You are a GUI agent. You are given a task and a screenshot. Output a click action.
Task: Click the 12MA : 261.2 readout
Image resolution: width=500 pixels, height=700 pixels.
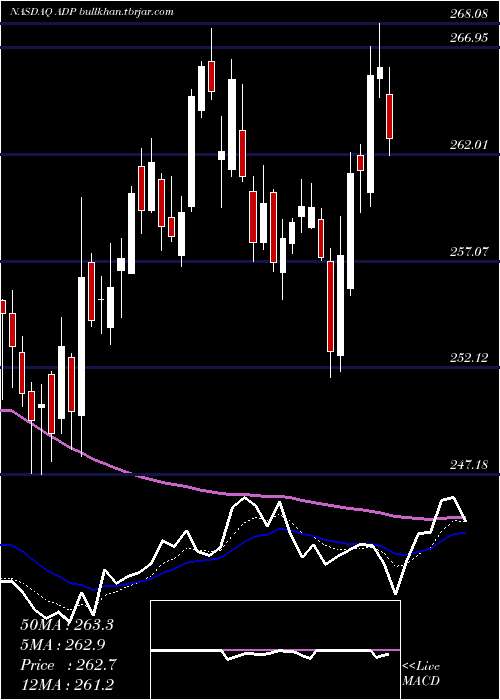(x=67, y=685)
